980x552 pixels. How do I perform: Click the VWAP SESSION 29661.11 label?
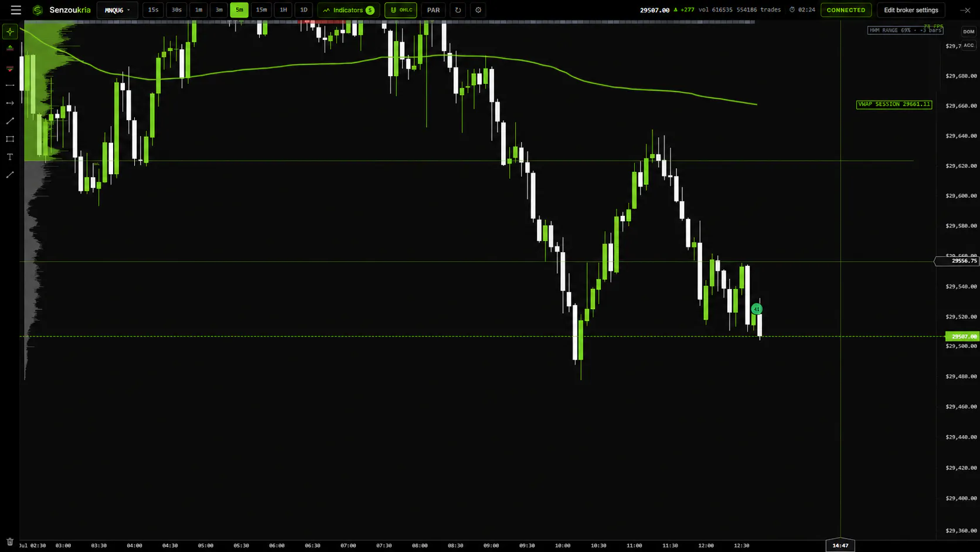tap(894, 104)
